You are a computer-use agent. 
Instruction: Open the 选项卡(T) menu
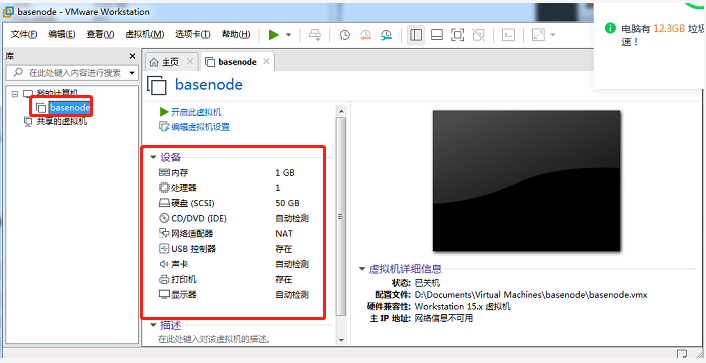tap(193, 34)
